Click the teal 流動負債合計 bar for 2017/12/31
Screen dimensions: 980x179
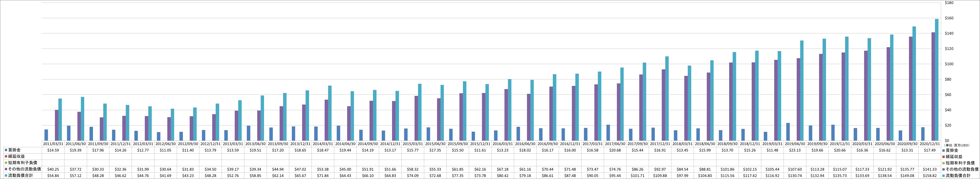(x=667, y=99)
